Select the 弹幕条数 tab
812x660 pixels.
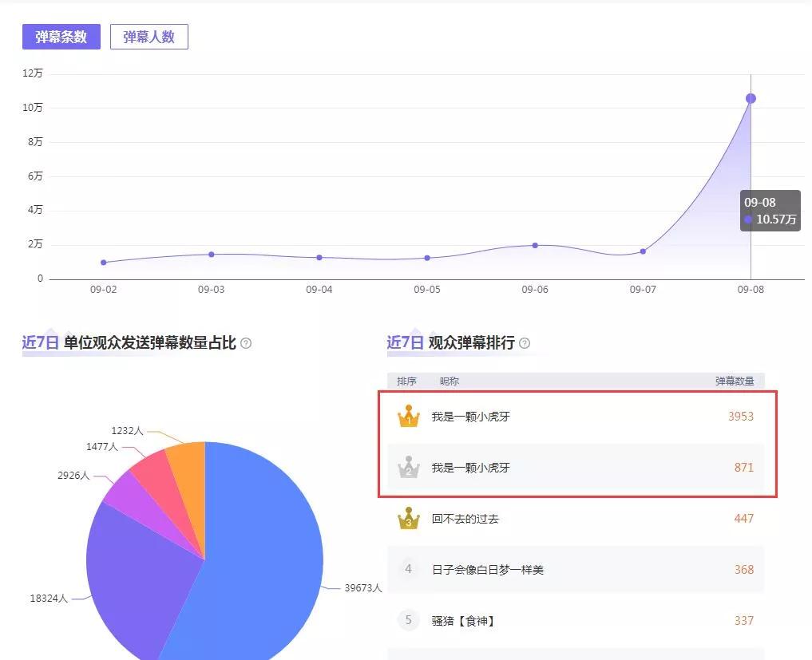(x=61, y=36)
